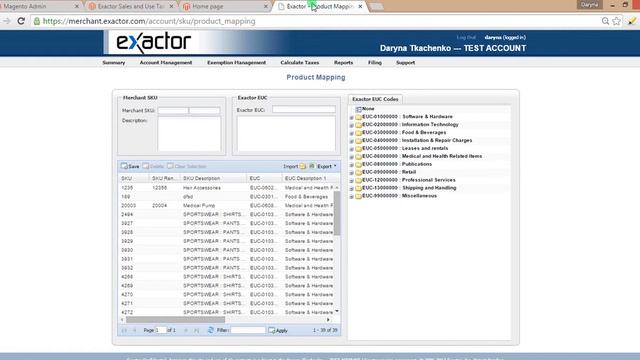
Task: Slide the grid's horizontal scrollbar thumb
Action: click(175, 320)
